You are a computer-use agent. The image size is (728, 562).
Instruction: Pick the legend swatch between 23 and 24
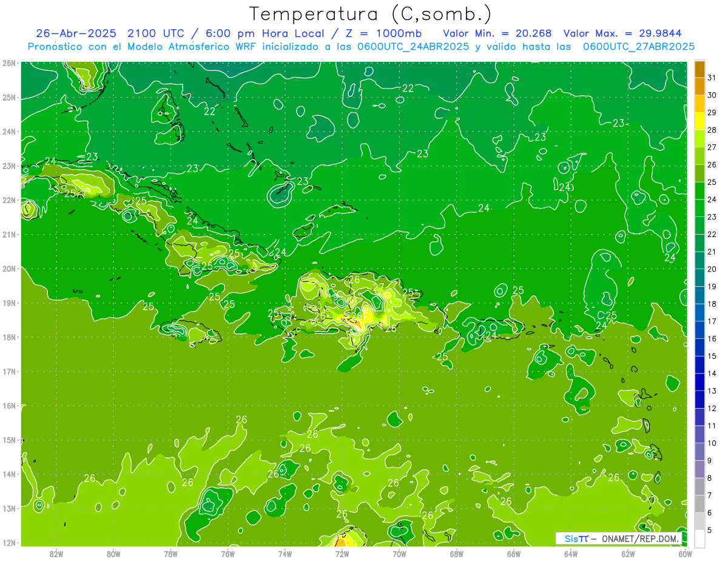click(x=699, y=208)
